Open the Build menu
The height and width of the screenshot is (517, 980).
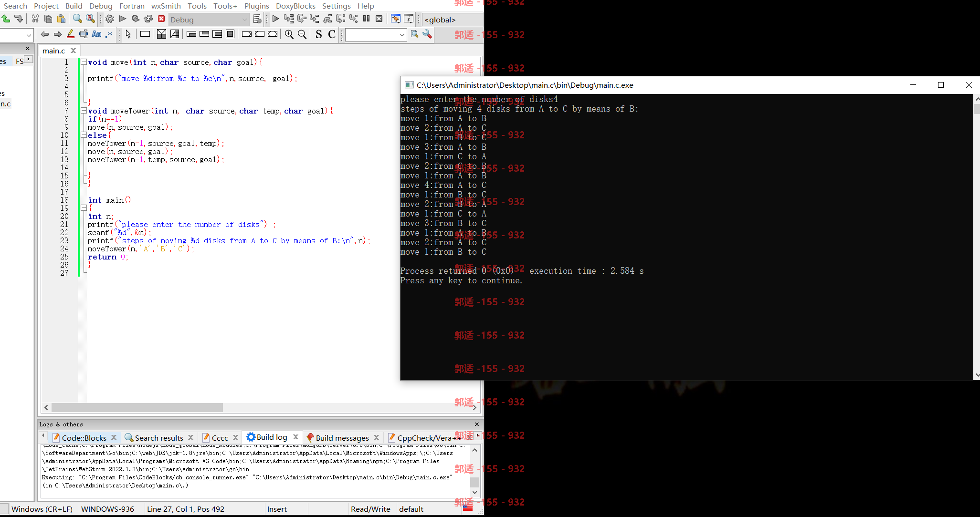(74, 6)
